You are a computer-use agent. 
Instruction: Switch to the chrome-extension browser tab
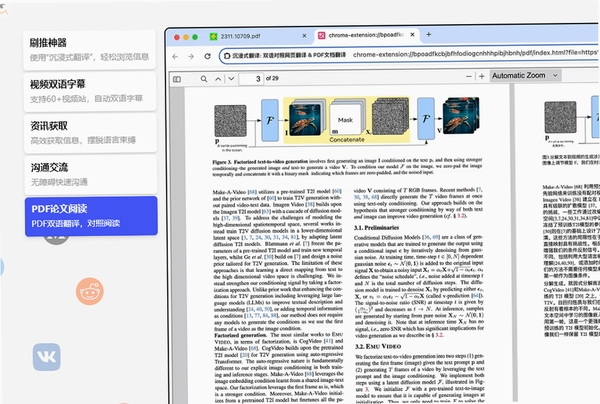[366, 35]
